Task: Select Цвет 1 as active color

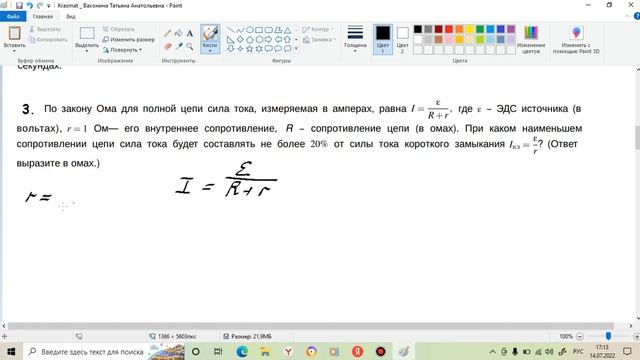Action: coord(382,40)
